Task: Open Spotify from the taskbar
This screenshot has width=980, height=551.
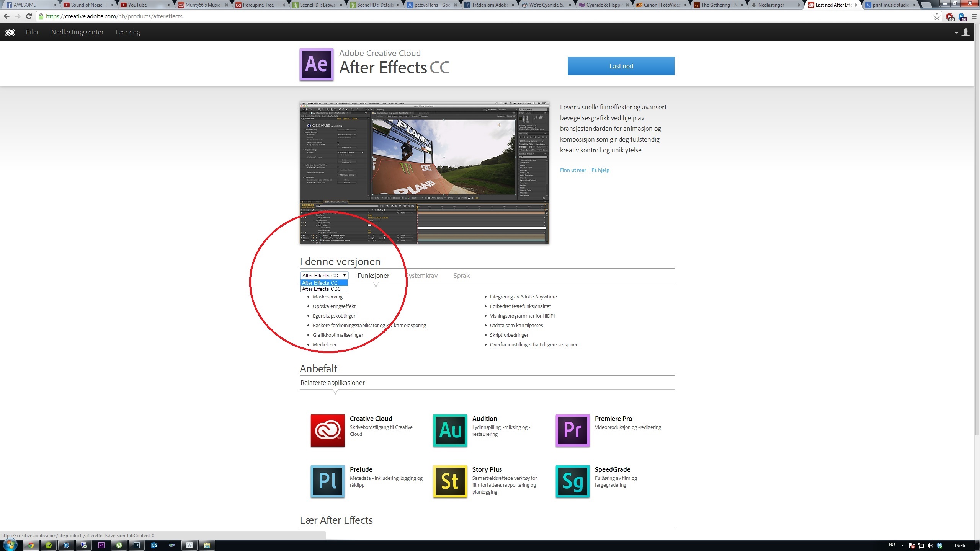Action: coord(49,545)
